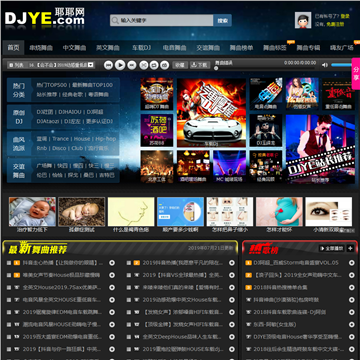The width and height of the screenshot is (360, 360).
Task: Click add icon for 2018抖音热搜榜单合集
Action: (x=351, y=288)
